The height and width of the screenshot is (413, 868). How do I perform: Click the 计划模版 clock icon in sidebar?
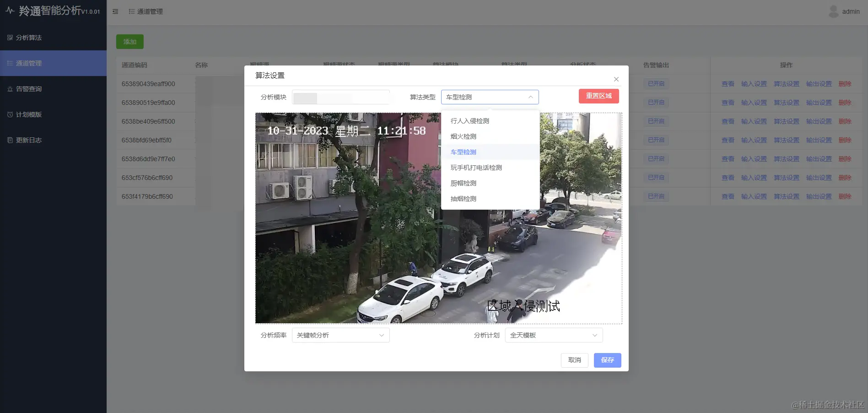tap(10, 114)
